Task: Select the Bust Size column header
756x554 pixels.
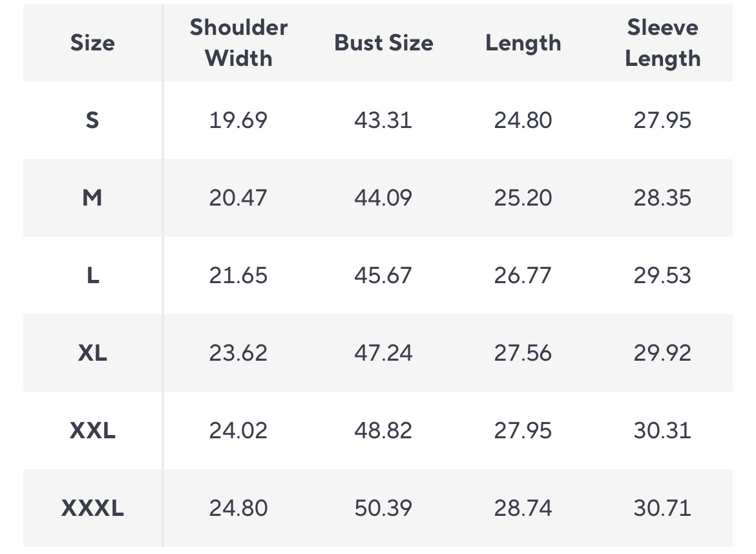Action: tap(383, 43)
